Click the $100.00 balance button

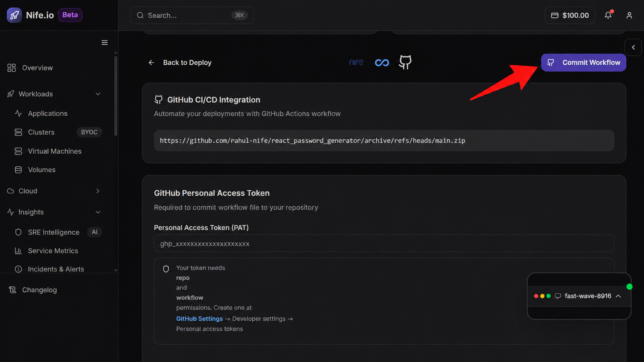(570, 15)
